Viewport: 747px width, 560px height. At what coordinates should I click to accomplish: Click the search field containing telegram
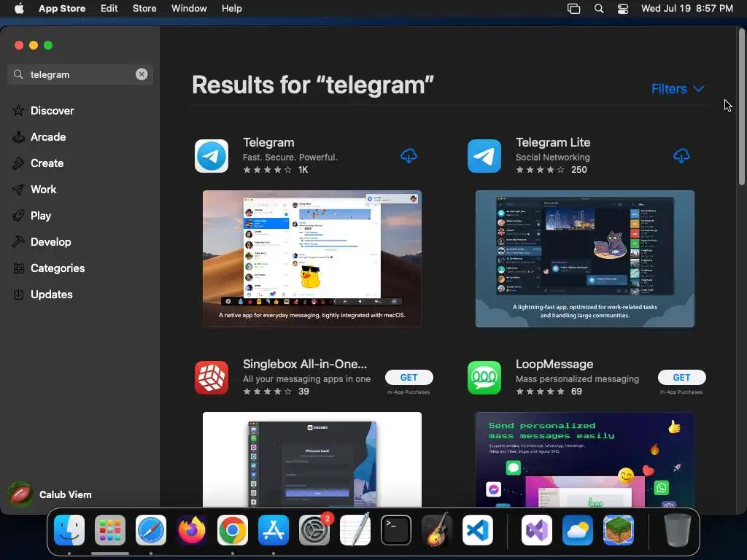80,74
